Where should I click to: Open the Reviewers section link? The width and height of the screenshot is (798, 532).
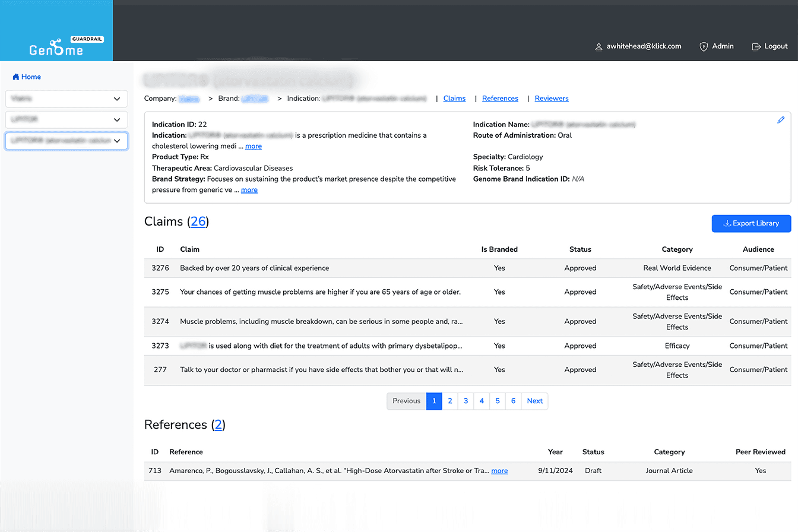point(551,99)
